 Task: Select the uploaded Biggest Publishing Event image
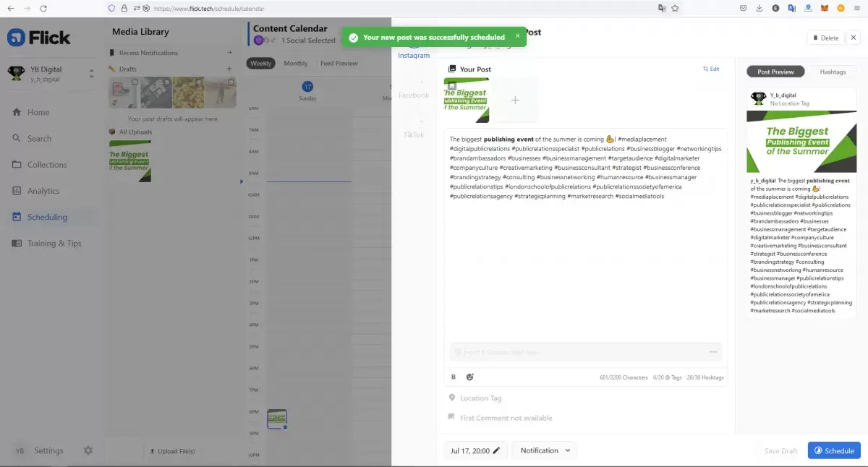click(129, 160)
